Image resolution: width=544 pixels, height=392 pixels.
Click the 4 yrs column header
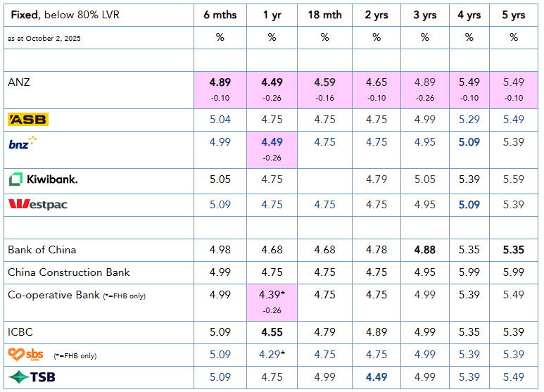coord(469,15)
